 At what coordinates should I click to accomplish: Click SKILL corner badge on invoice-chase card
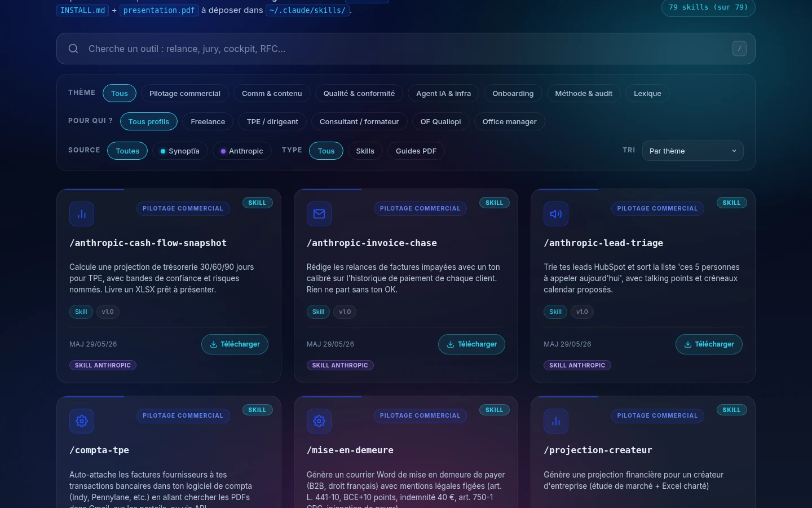point(495,203)
